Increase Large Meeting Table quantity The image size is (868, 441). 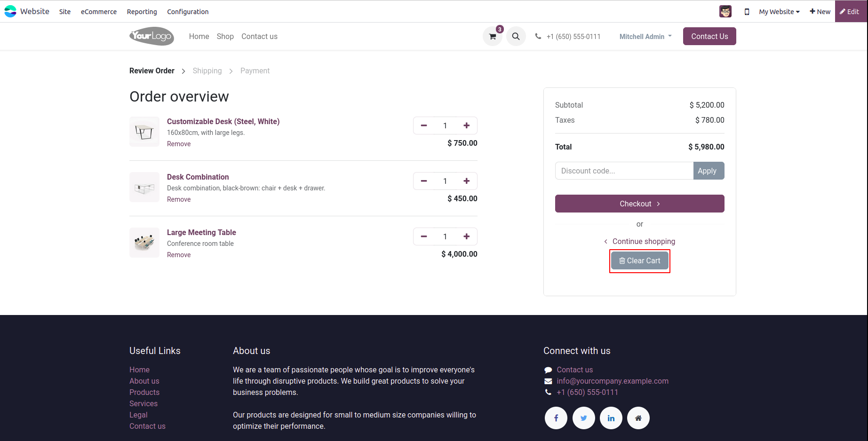[467, 236]
